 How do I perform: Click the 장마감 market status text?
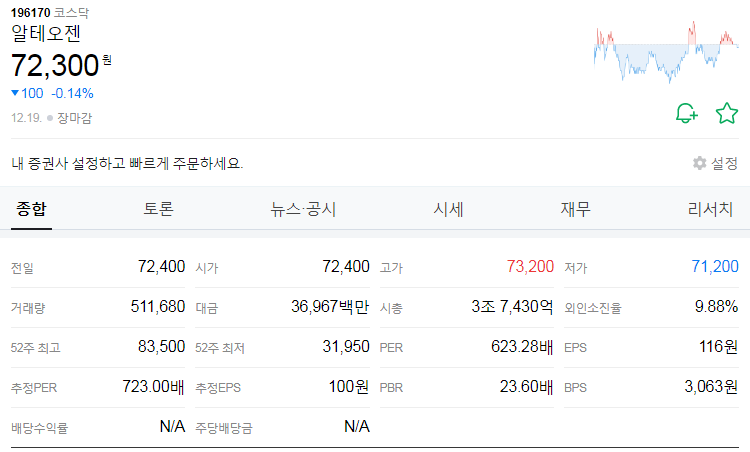point(75,118)
